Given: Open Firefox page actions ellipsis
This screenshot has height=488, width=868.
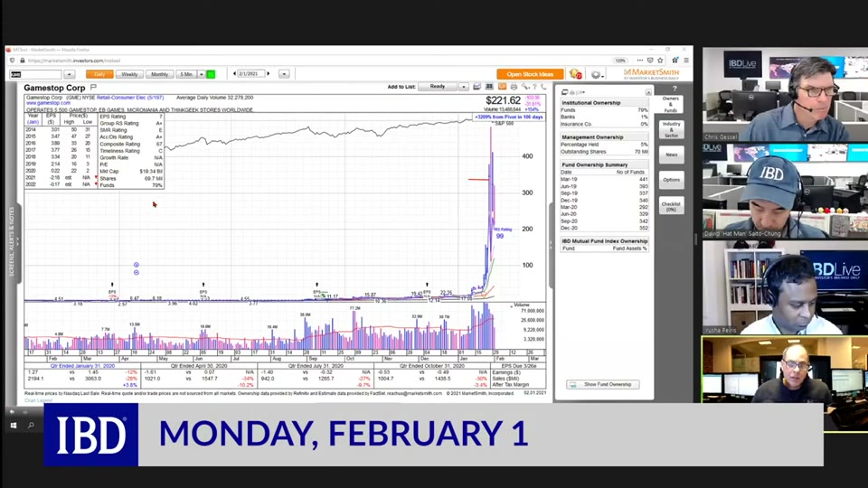Looking at the screenshot, I should click(640, 61).
